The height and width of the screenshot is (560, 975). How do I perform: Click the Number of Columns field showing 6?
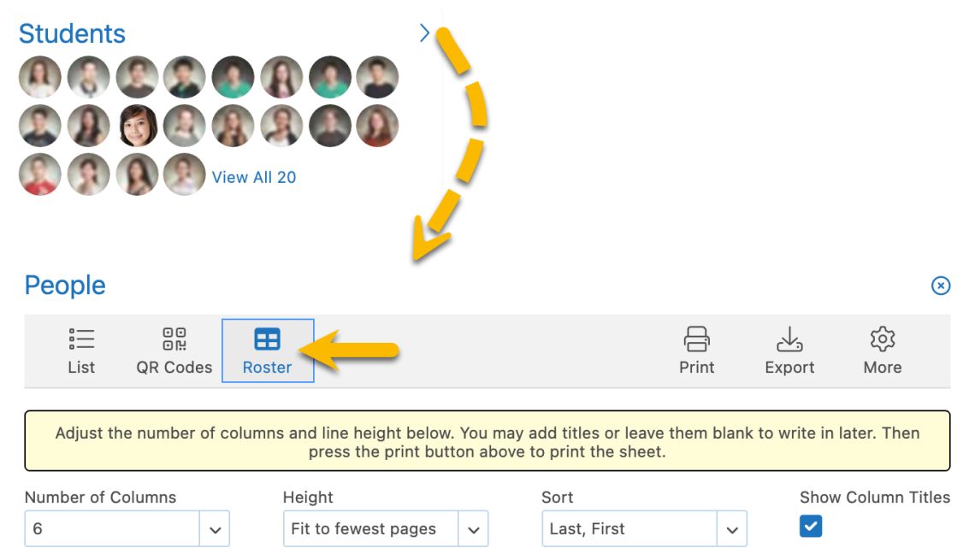(112, 529)
